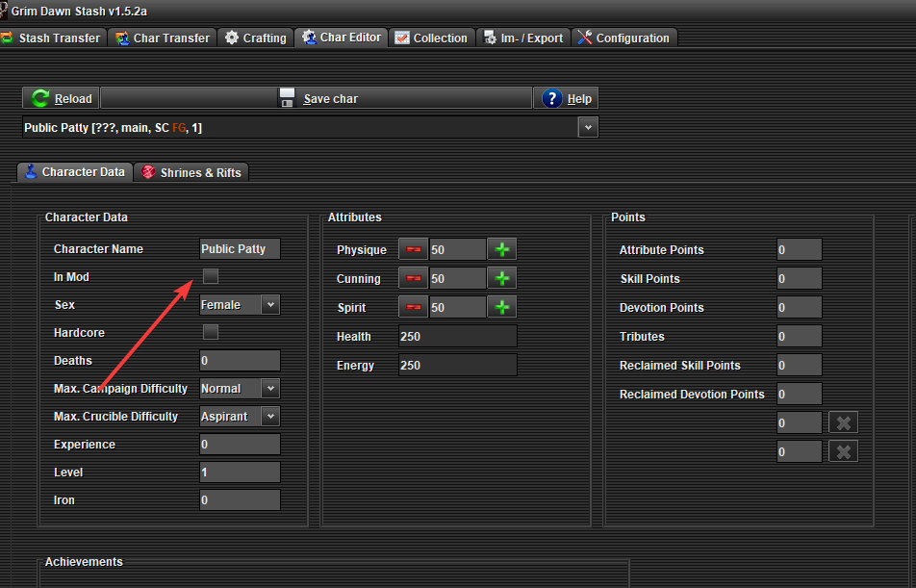Click the Reclaimed Devotion Points field
The width and height of the screenshot is (916, 588).
coord(800,394)
